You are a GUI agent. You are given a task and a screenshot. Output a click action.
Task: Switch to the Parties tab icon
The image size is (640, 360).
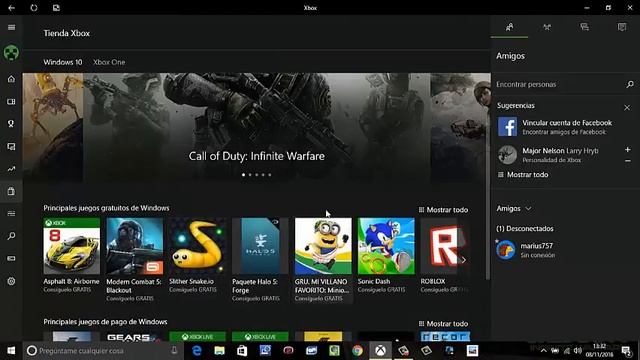(x=547, y=27)
